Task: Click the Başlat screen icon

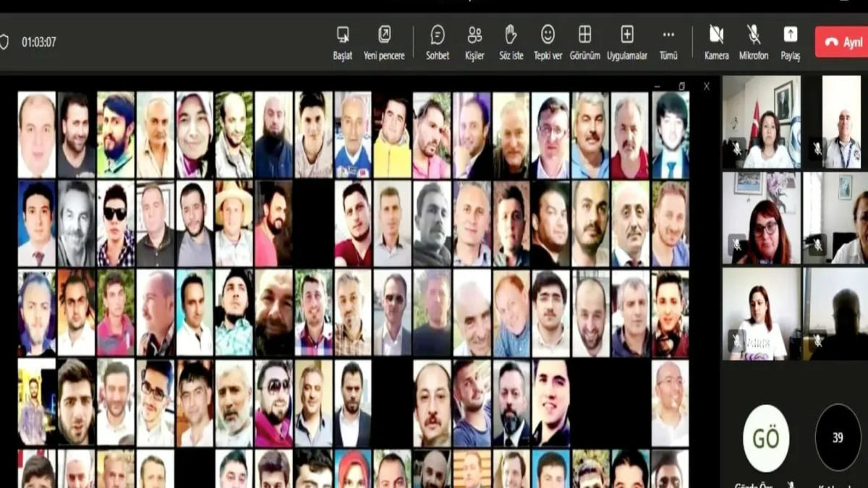Action: point(343,35)
